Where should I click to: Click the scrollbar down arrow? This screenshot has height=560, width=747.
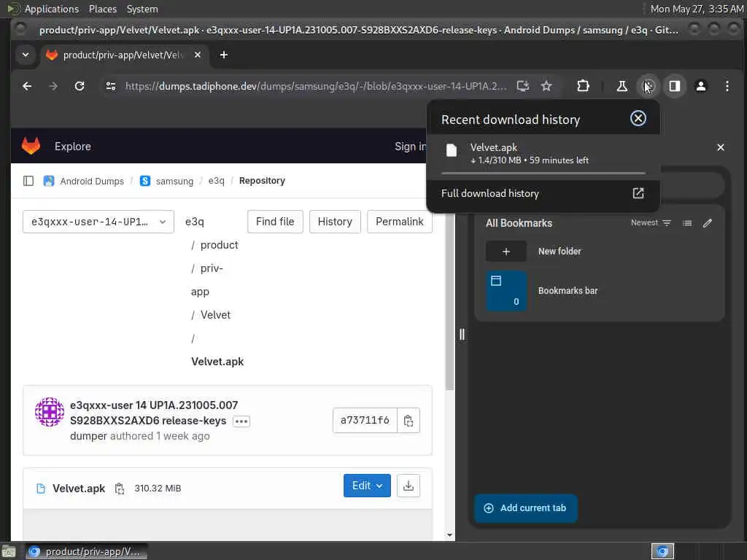(449, 535)
